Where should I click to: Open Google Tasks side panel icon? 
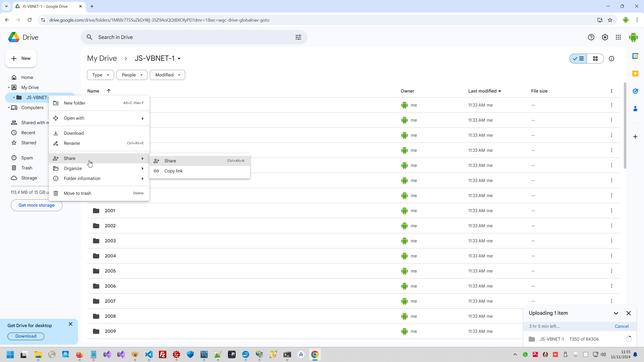635,91
